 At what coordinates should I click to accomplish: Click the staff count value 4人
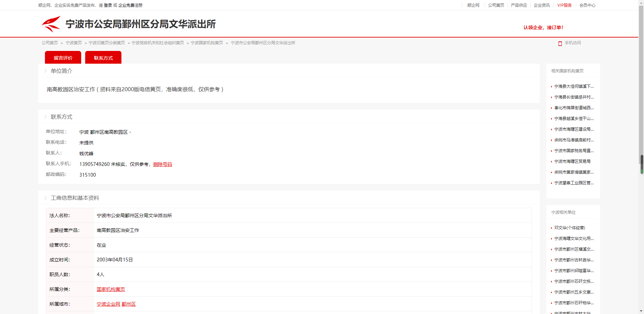[x=100, y=274]
